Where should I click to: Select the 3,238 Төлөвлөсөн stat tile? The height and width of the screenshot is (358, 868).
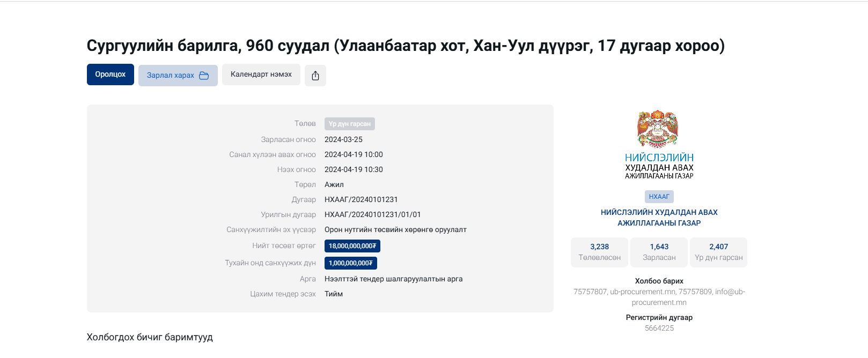tap(599, 252)
